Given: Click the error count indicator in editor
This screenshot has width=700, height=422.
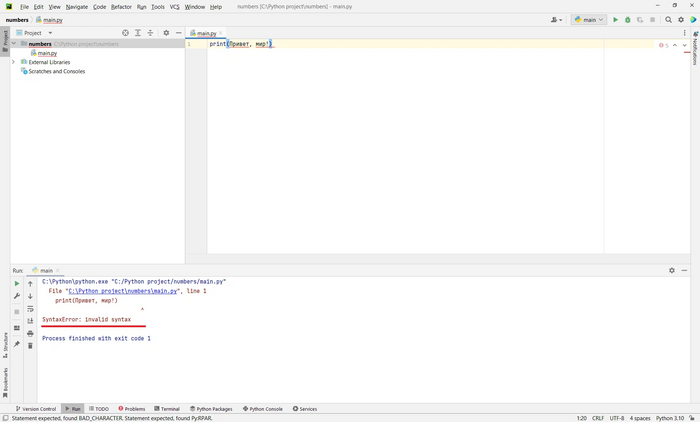Looking at the screenshot, I should pos(664,45).
